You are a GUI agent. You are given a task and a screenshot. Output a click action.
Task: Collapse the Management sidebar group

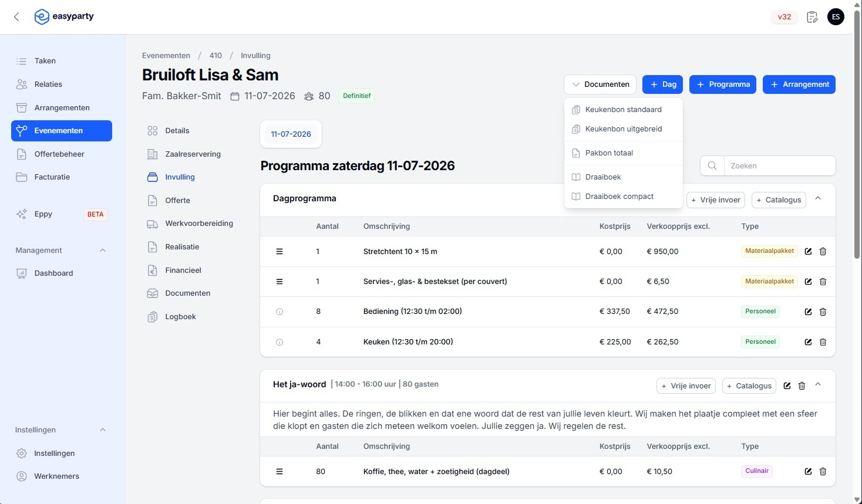(x=103, y=251)
